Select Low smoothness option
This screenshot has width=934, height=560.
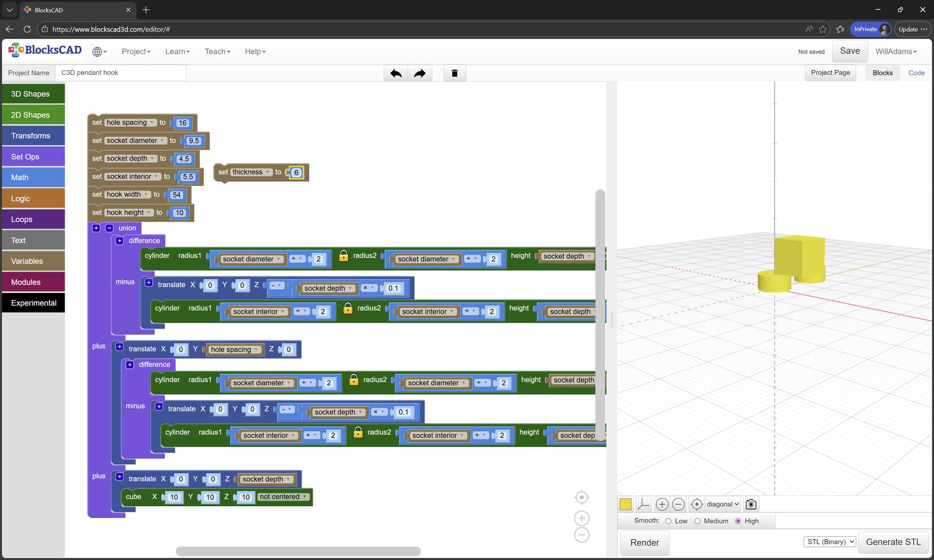pyautogui.click(x=668, y=521)
